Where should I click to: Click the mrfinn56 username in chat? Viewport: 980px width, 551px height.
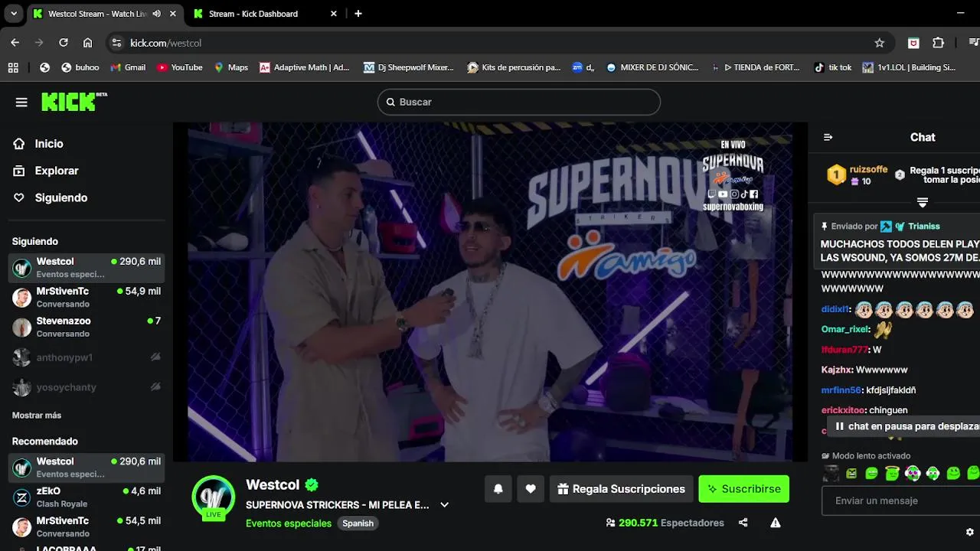click(x=841, y=390)
